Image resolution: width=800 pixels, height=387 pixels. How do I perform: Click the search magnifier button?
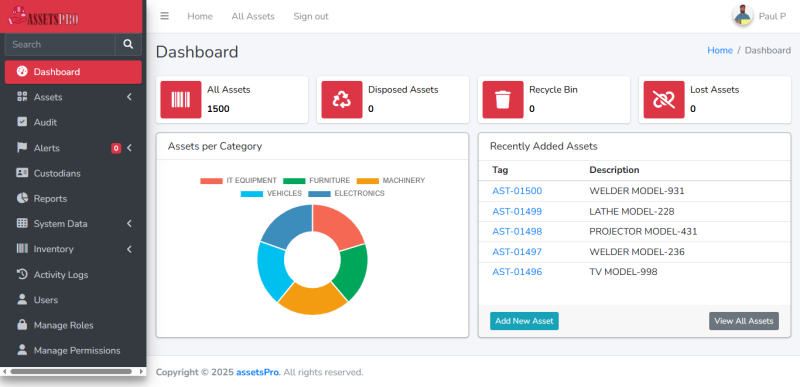pyautogui.click(x=128, y=44)
